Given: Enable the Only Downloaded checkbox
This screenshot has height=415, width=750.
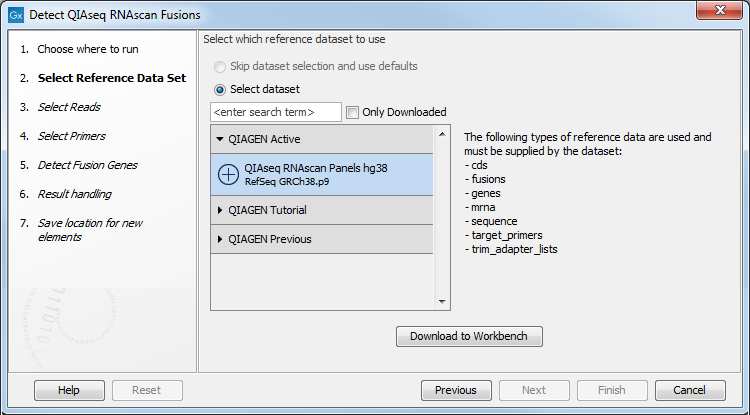Looking at the screenshot, I should click(353, 112).
